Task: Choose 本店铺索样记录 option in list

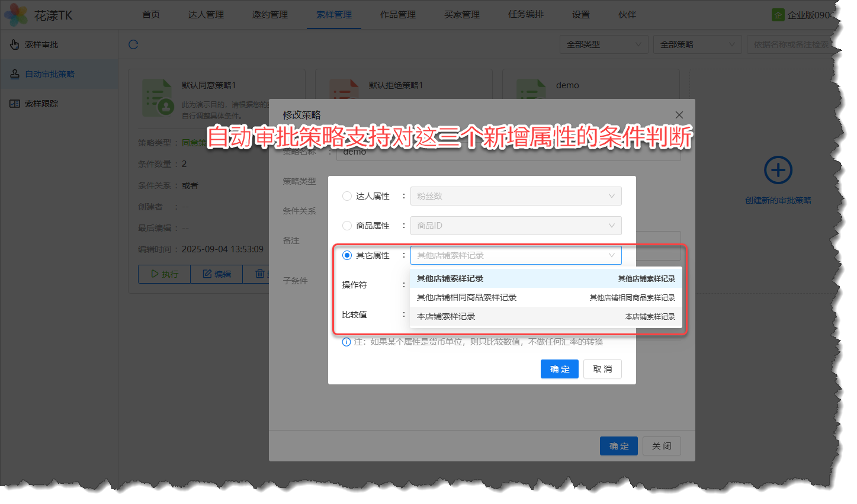Action: [x=446, y=316]
